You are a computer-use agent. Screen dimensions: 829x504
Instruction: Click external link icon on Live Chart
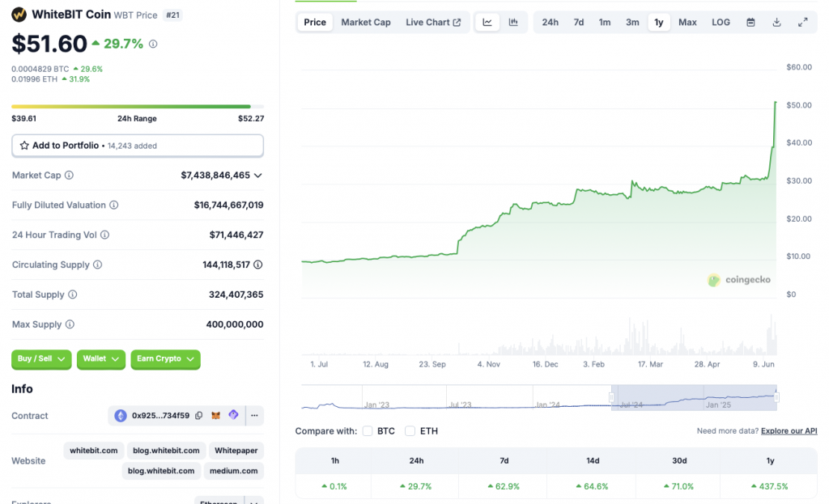click(x=457, y=22)
